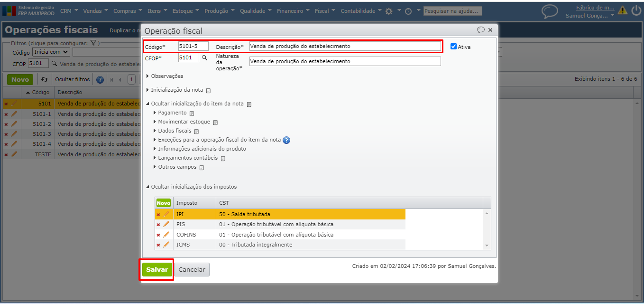Click the Natureza da operação field

pos(345,61)
